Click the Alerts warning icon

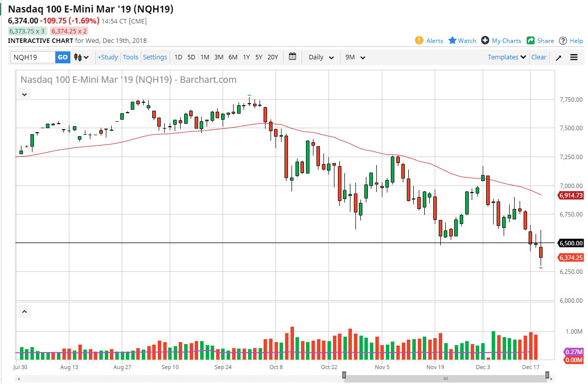click(x=420, y=41)
